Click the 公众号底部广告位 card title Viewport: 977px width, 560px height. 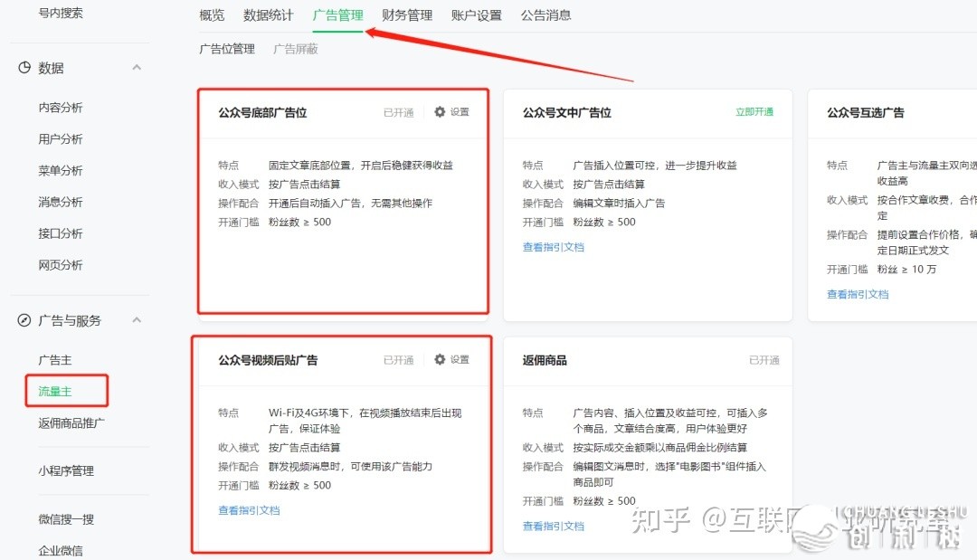point(262,113)
